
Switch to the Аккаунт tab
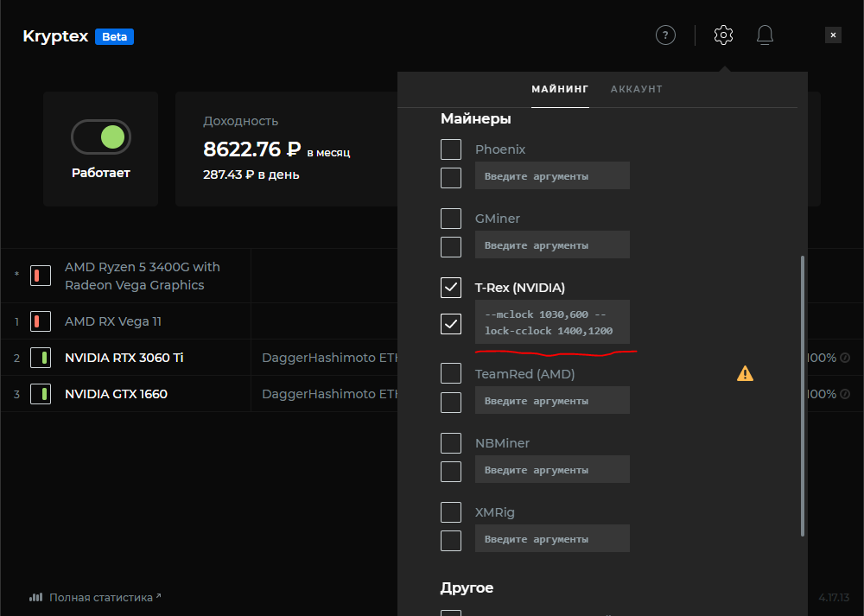point(636,89)
